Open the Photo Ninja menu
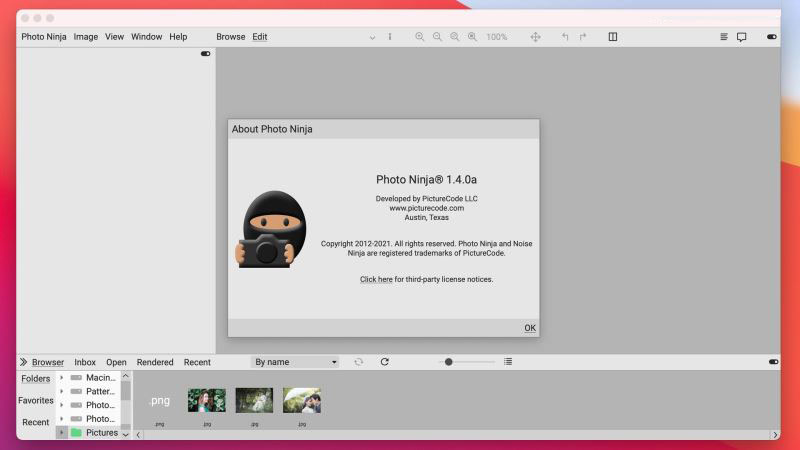 pyautogui.click(x=44, y=37)
